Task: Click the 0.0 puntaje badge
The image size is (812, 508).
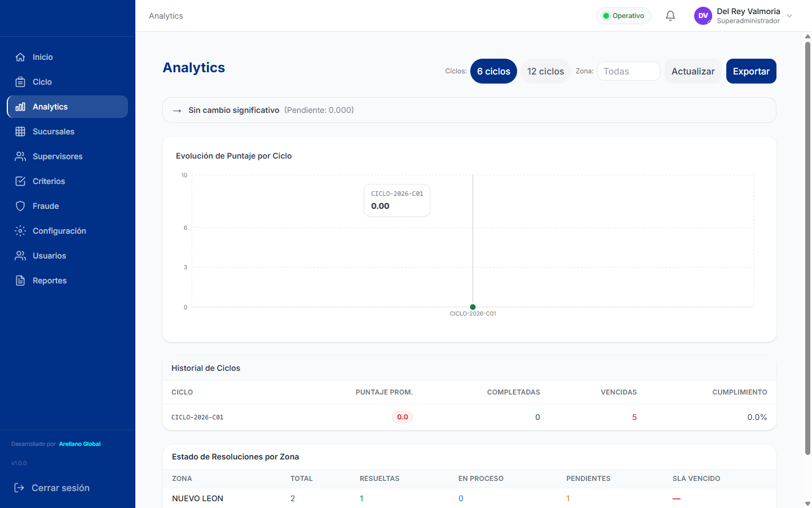Action: point(403,417)
